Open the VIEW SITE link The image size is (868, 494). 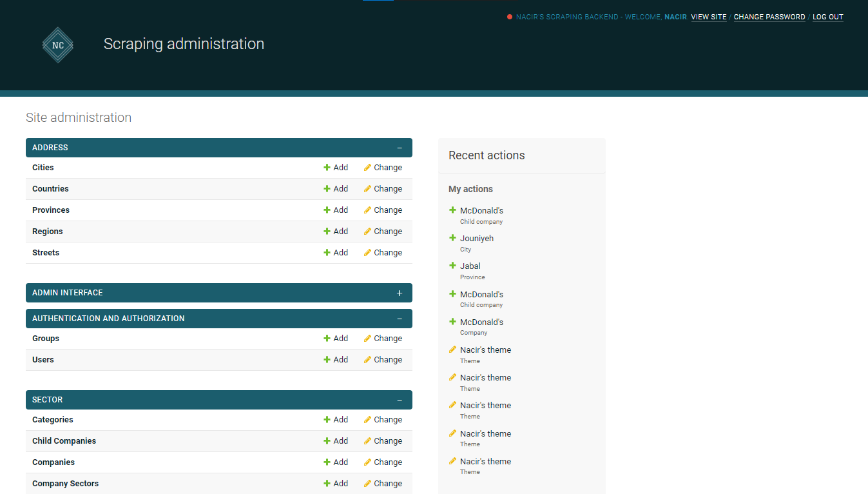(x=708, y=17)
